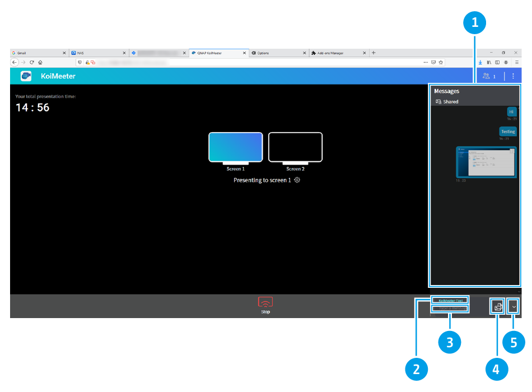Open the browser downloads icon
532x392 pixels.
pyautogui.click(x=480, y=62)
